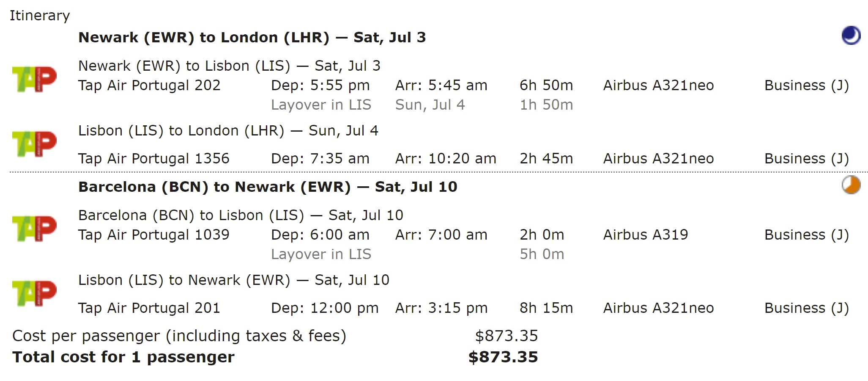Image resolution: width=868 pixels, height=381 pixels.
Task: Click the 5h 0m Lisbon layover duration
Action: pyautogui.click(x=542, y=254)
